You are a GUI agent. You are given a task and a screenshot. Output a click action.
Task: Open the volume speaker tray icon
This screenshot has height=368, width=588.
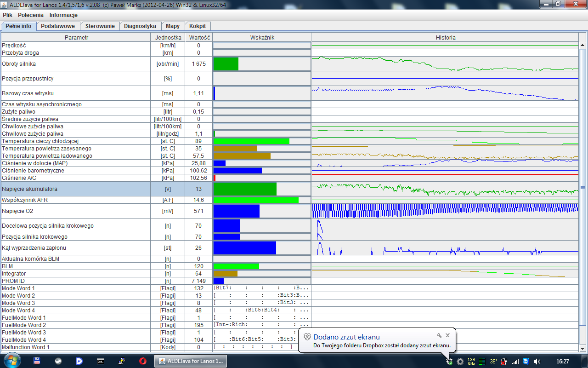[x=537, y=362]
